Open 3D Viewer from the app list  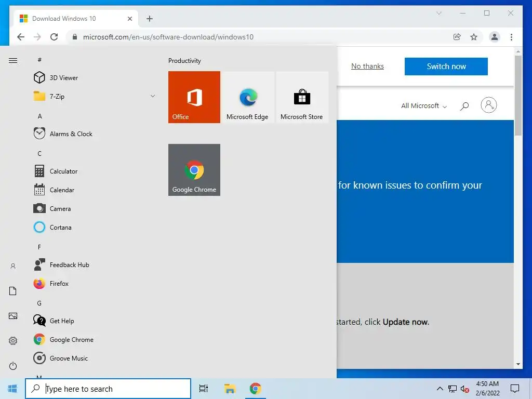tap(95, 78)
